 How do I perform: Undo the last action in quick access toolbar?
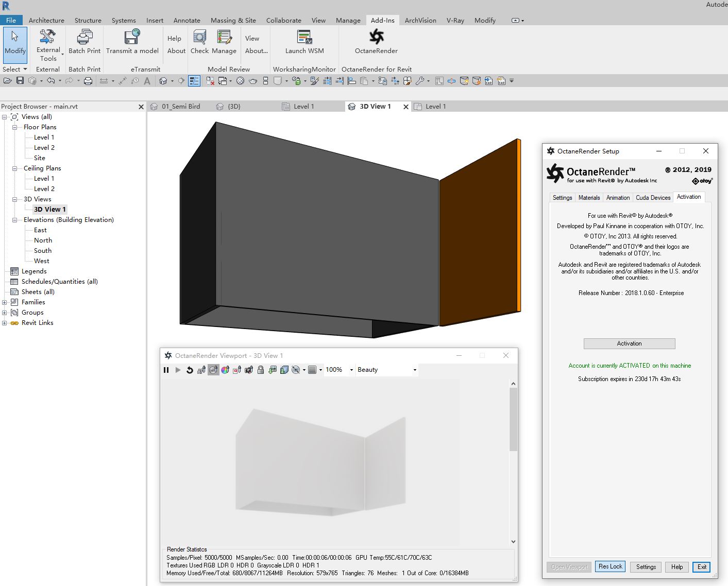coord(50,81)
